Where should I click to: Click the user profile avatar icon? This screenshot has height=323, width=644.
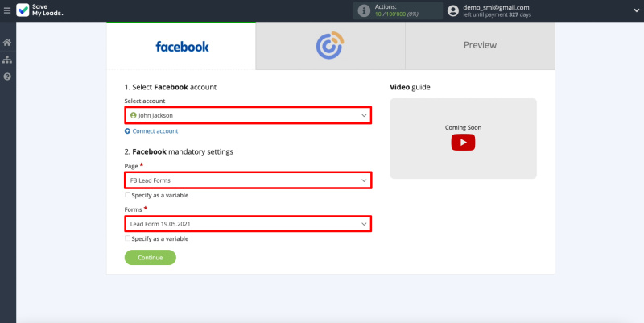click(x=453, y=10)
